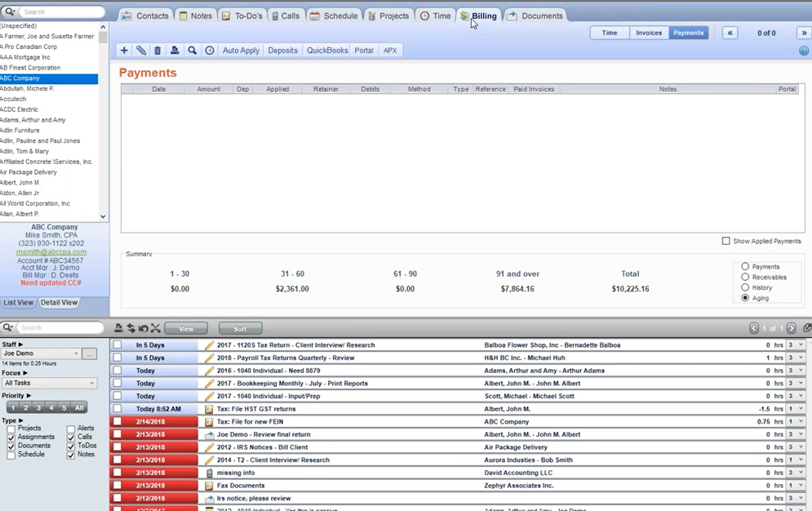Viewport: 812px width, 511px height.
Task: Check the Schedule type checkbox
Action: (11, 455)
